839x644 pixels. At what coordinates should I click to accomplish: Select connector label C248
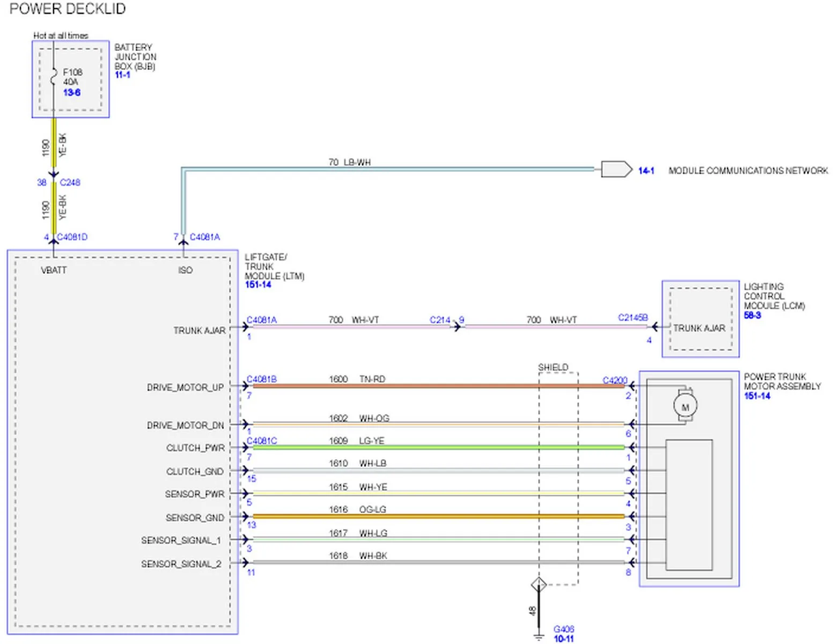(70, 182)
